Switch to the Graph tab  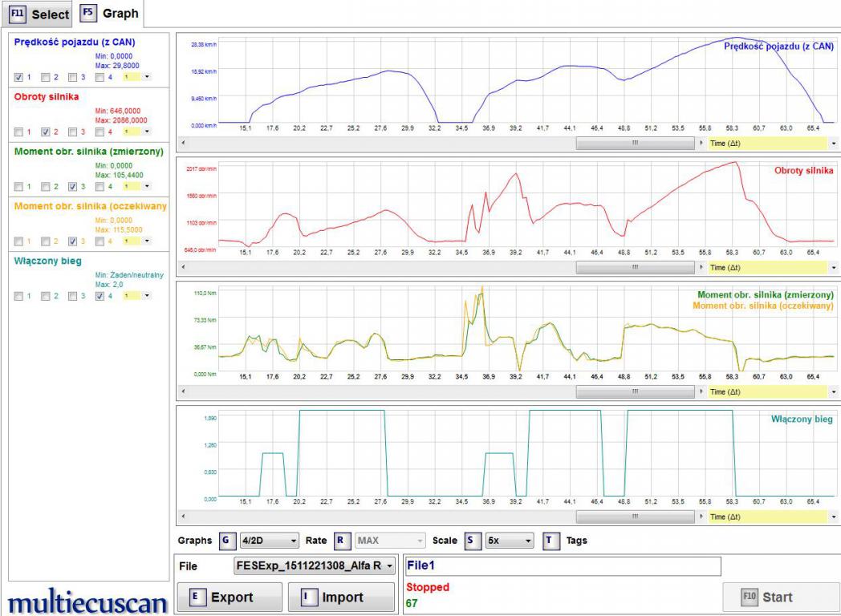pyautogui.click(x=109, y=14)
